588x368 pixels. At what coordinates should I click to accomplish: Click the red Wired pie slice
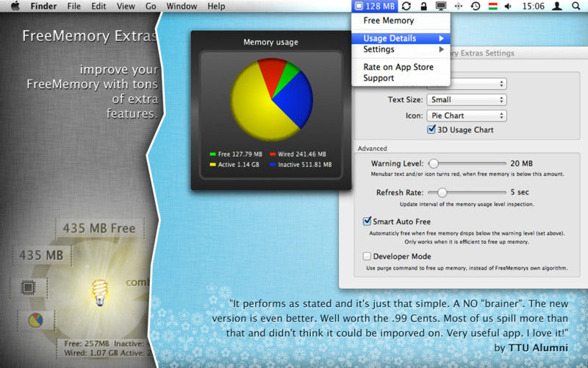272,71
